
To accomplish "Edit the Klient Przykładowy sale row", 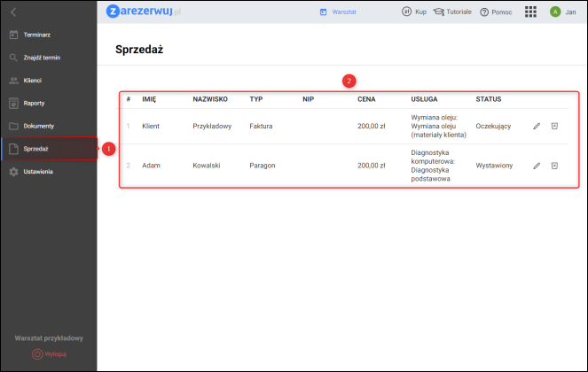I will coord(537,127).
